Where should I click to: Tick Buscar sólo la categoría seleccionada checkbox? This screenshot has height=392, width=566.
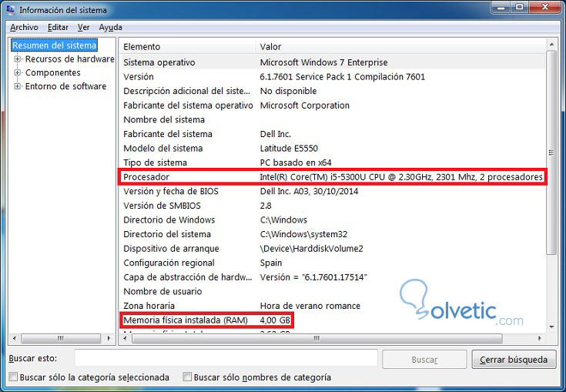tap(13, 377)
